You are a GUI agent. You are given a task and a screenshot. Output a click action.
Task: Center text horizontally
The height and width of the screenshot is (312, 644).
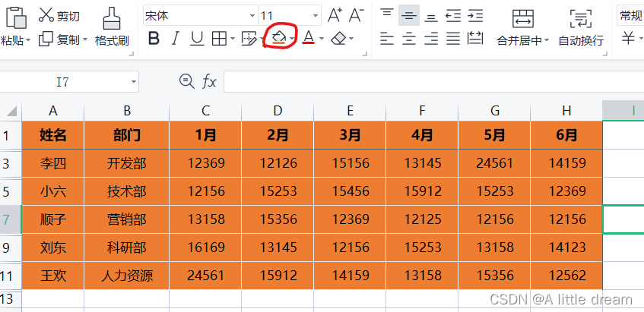(408, 39)
